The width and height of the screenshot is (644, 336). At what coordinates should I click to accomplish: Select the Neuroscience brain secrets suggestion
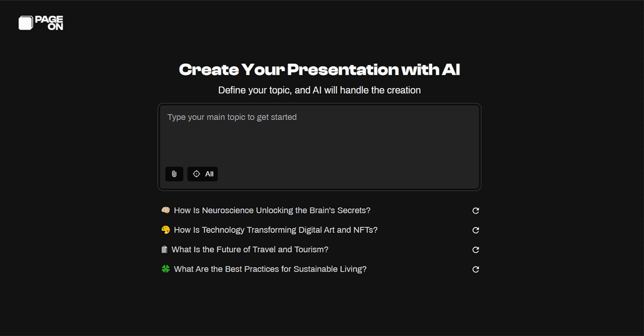coord(272,210)
